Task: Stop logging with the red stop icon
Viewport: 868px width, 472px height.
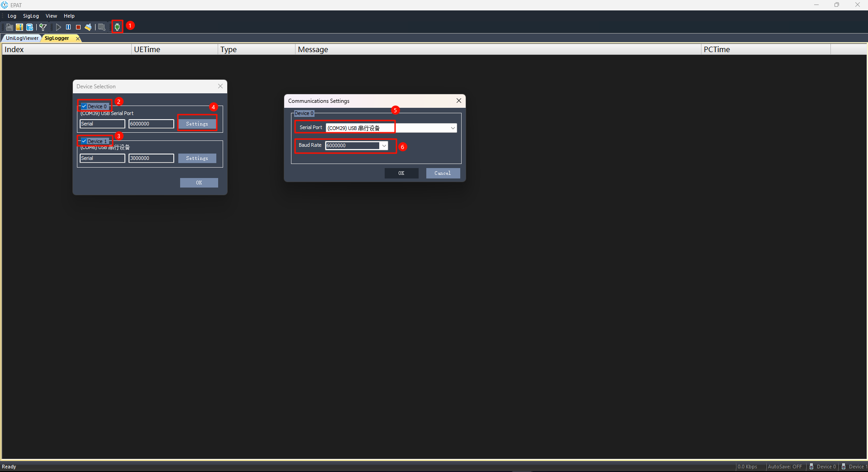Action: 78,27
